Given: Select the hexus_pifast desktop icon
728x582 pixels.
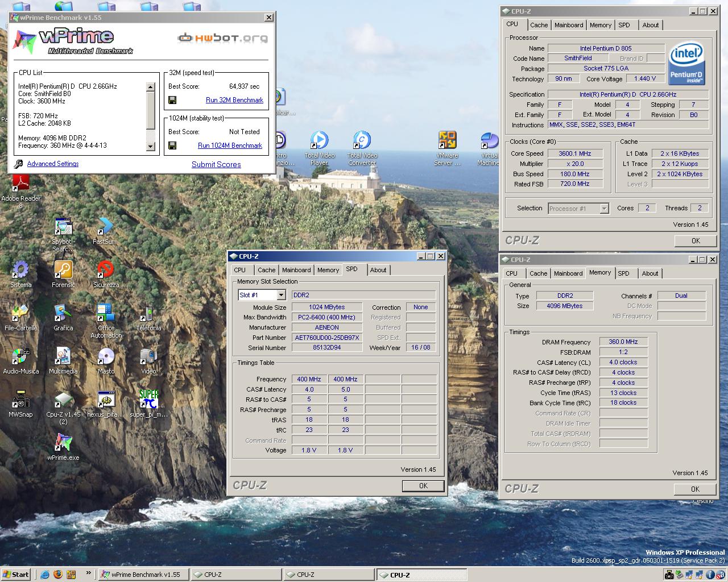Looking at the screenshot, I should [x=105, y=400].
